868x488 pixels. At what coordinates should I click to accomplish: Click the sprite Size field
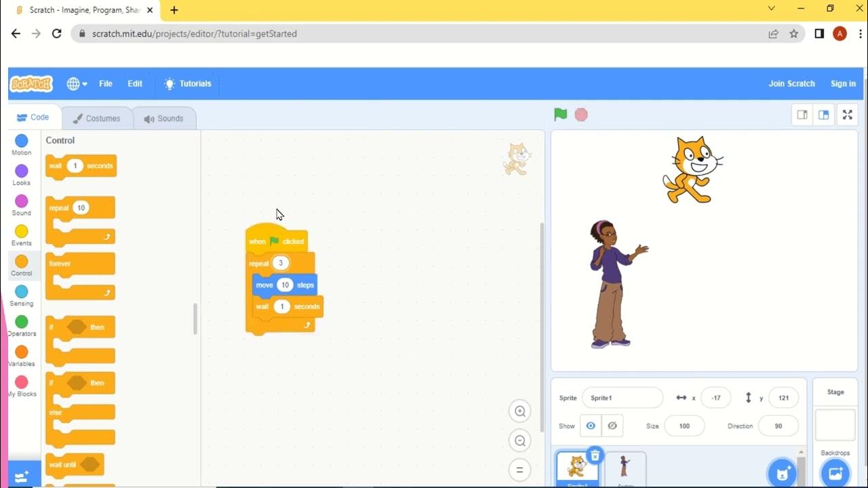[684, 426]
